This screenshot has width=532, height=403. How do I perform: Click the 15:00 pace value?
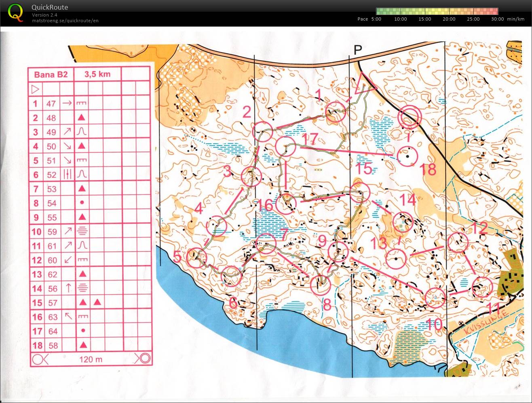(x=425, y=19)
